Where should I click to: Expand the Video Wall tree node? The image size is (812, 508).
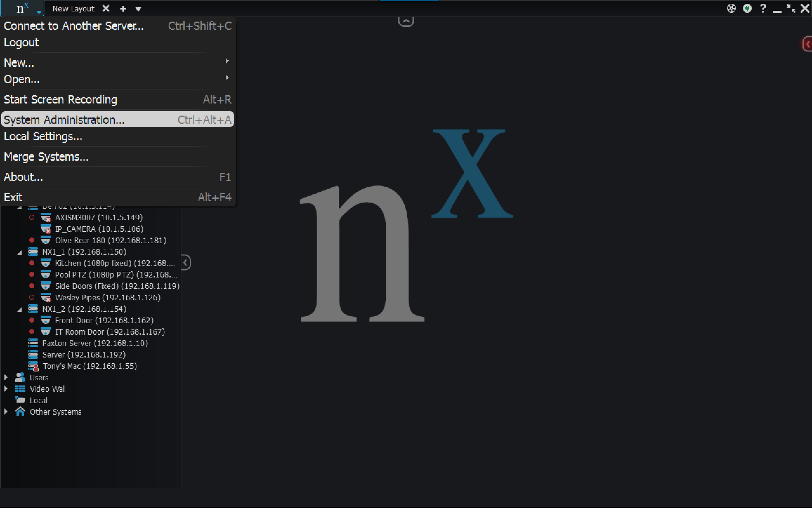pos(6,389)
